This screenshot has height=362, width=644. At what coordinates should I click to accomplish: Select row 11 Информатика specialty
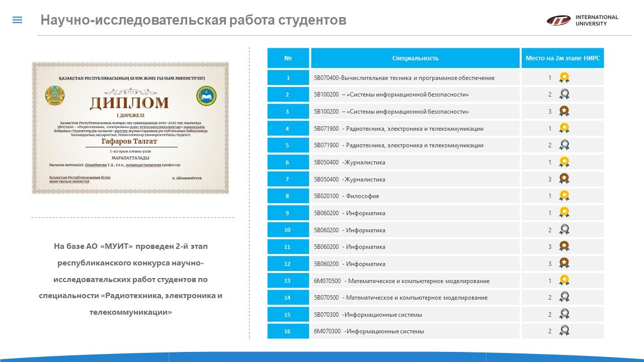[415, 246]
